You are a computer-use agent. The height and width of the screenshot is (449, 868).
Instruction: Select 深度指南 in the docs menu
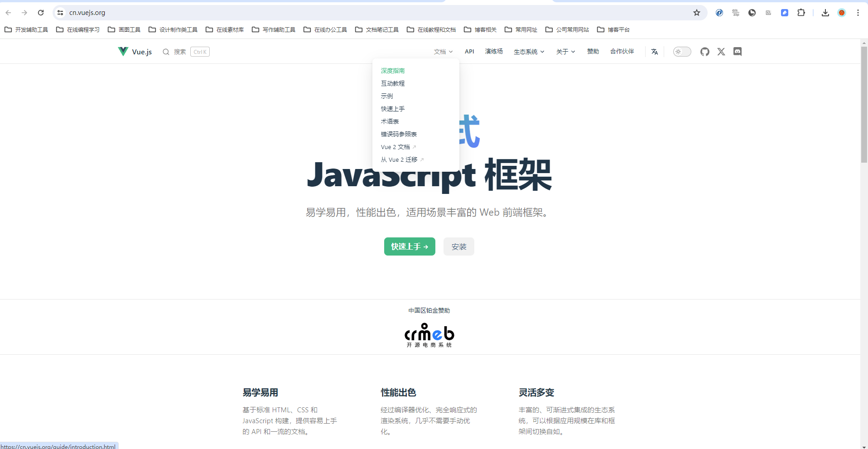tap(393, 71)
